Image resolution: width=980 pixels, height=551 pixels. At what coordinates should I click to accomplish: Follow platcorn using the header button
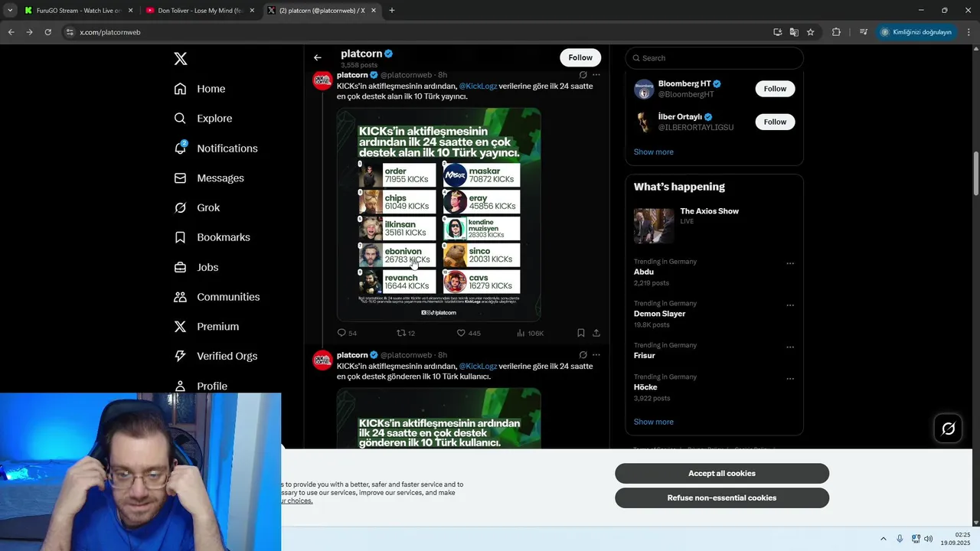click(580, 57)
